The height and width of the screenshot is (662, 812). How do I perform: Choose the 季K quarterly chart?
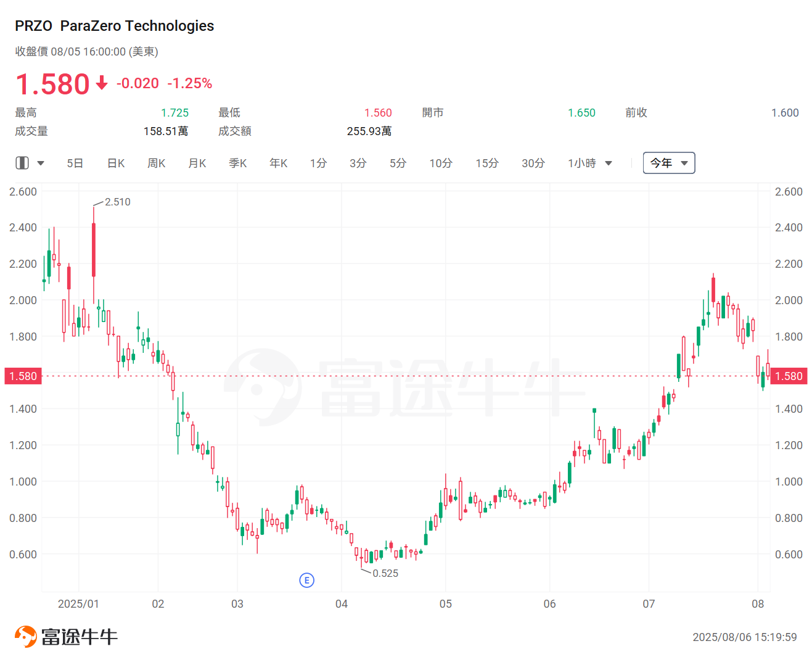[238, 163]
